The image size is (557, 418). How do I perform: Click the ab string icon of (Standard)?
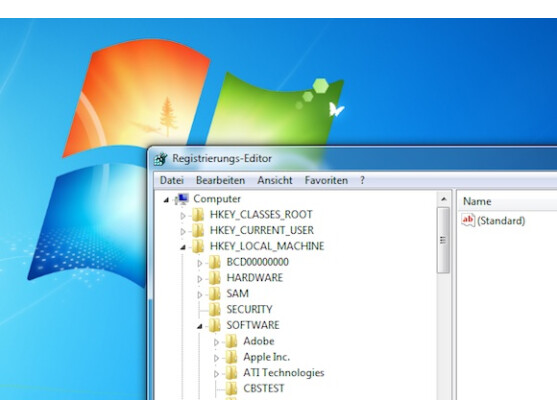pyautogui.click(x=468, y=220)
